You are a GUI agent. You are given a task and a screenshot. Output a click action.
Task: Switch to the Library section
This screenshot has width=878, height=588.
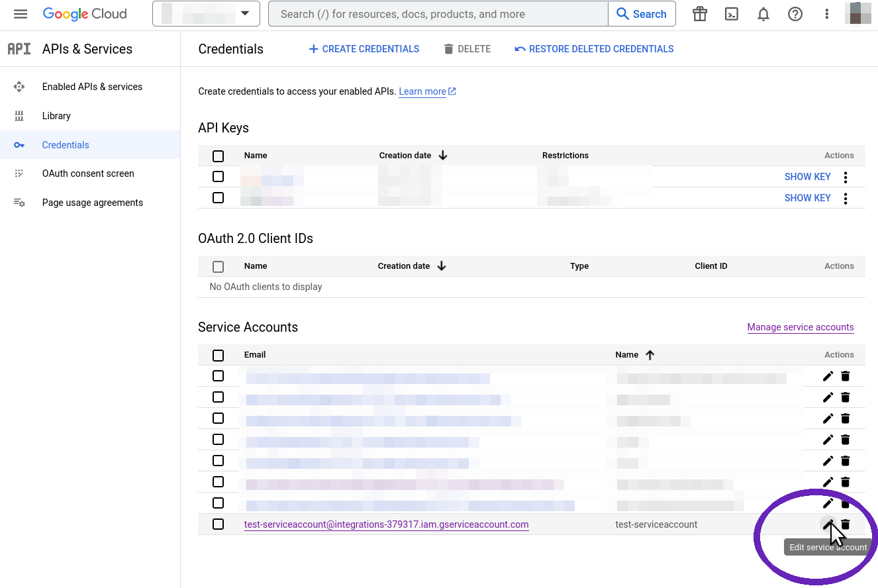click(56, 115)
